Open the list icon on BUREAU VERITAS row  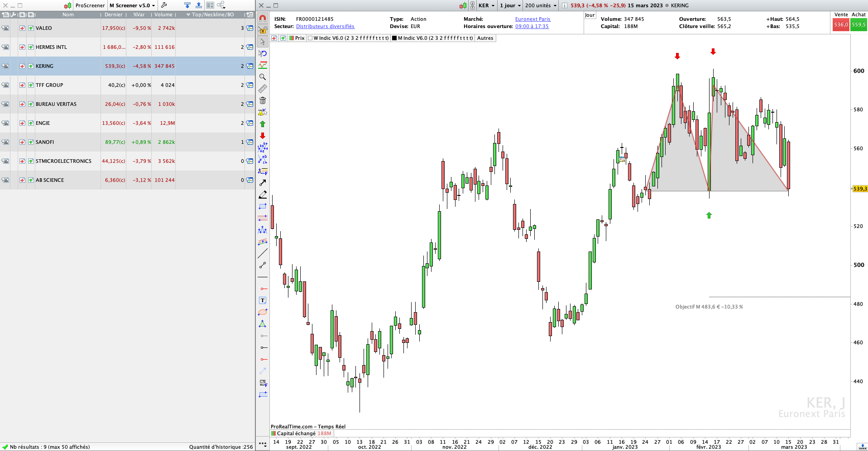5,104
